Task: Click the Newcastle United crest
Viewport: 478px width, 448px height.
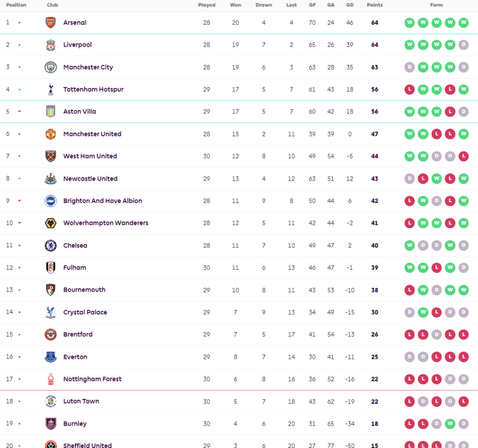Action: pyautogui.click(x=50, y=179)
